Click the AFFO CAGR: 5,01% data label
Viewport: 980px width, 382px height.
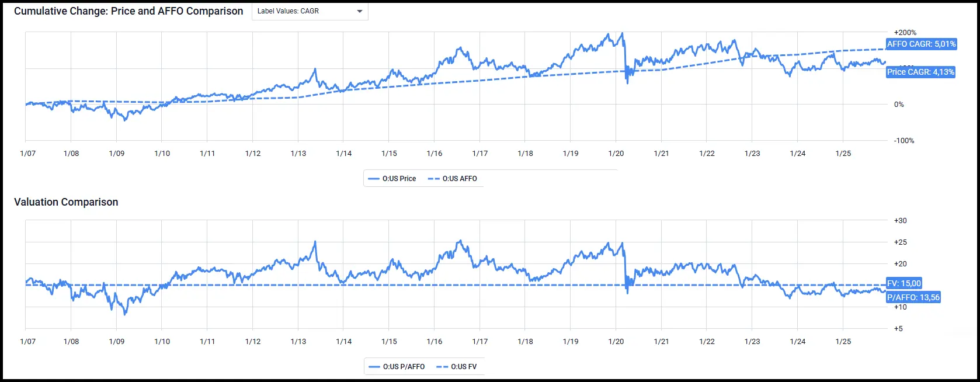[x=921, y=44]
